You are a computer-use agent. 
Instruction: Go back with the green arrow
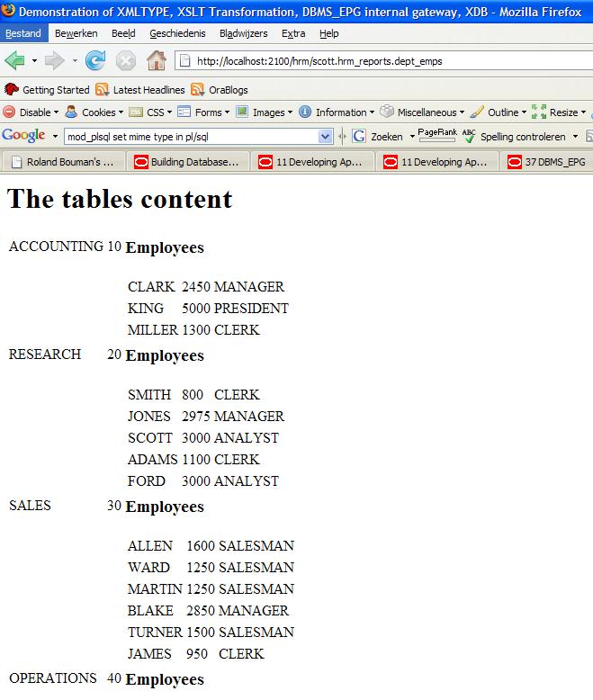(x=14, y=60)
